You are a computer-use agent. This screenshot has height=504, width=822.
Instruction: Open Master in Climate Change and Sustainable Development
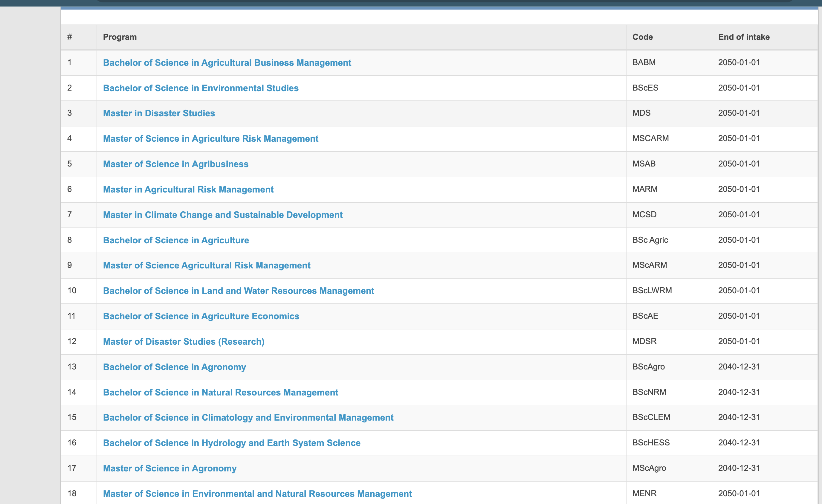coord(222,214)
